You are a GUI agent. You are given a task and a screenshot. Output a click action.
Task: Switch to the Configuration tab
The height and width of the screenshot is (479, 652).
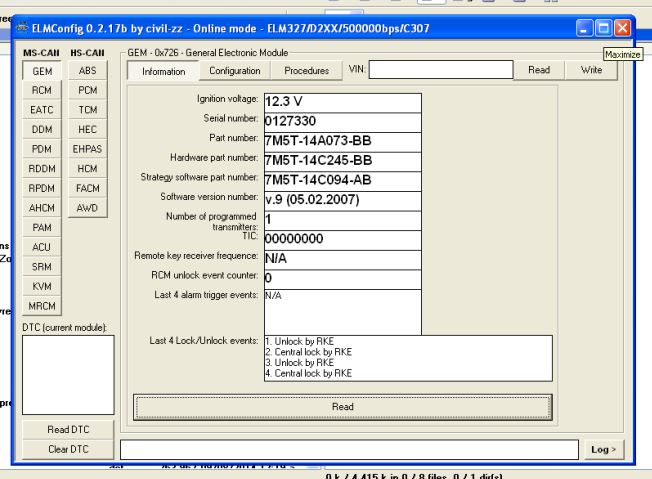coord(235,71)
